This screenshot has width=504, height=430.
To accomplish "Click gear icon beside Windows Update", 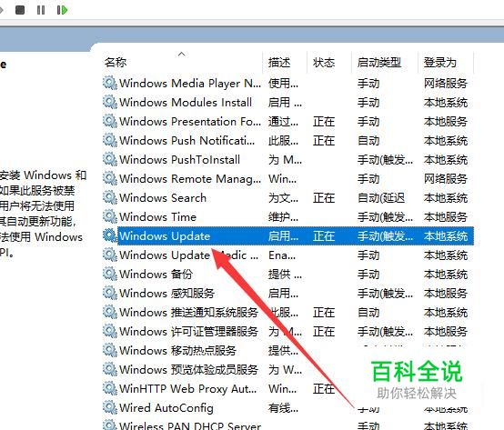I will point(110,236).
